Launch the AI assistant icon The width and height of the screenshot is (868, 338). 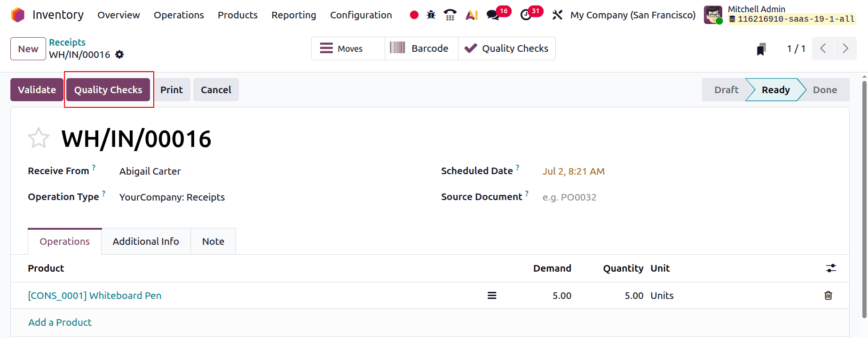[x=472, y=15]
